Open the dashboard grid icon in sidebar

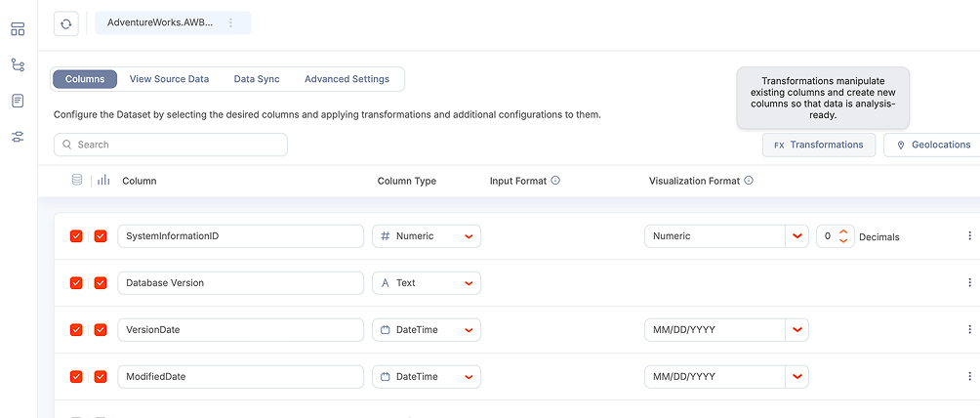point(18,29)
